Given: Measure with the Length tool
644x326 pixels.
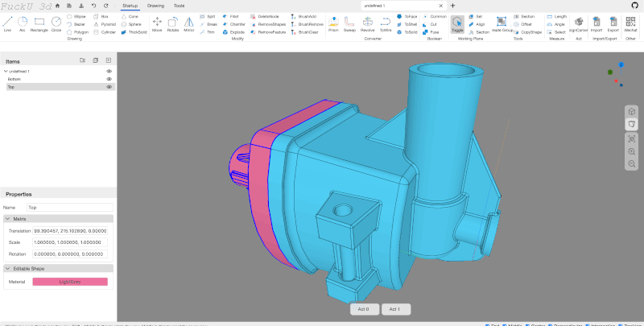Looking at the screenshot, I should coord(557,16).
